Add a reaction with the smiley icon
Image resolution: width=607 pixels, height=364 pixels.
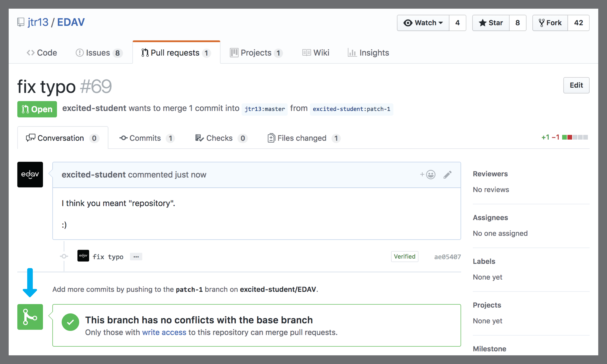coord(428,175)
